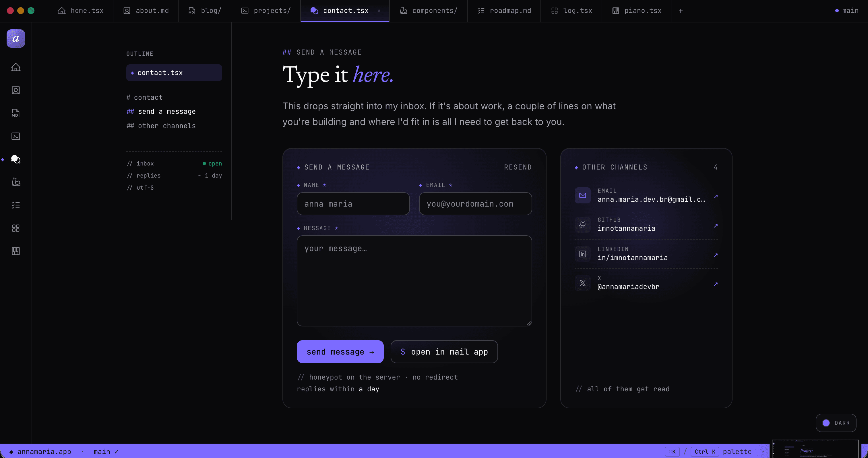Image resolution: width=868 pixels, height=458 pixels.
Task: Open the about profile icon in sidebar
Action: 16,90
